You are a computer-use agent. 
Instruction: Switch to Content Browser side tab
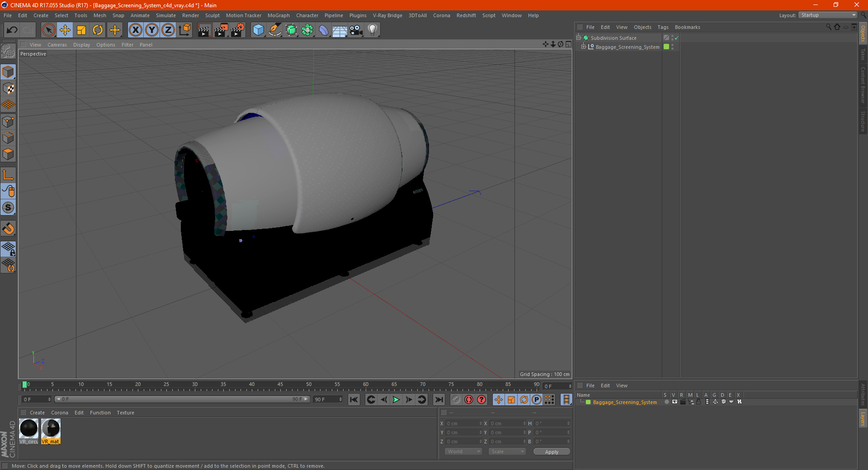pyautogui.click(x=863, y=85)
